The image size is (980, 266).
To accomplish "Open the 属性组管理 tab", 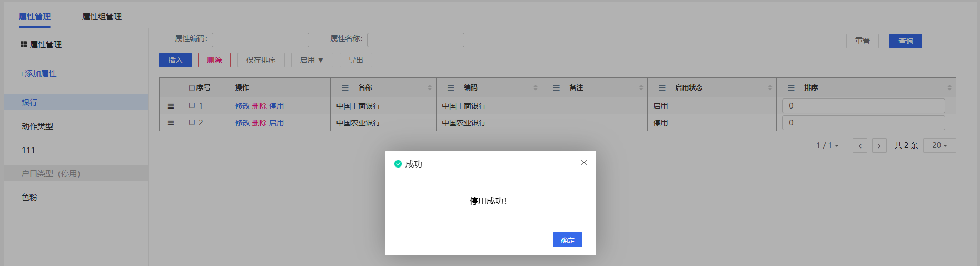I will (x=102, y=17).
